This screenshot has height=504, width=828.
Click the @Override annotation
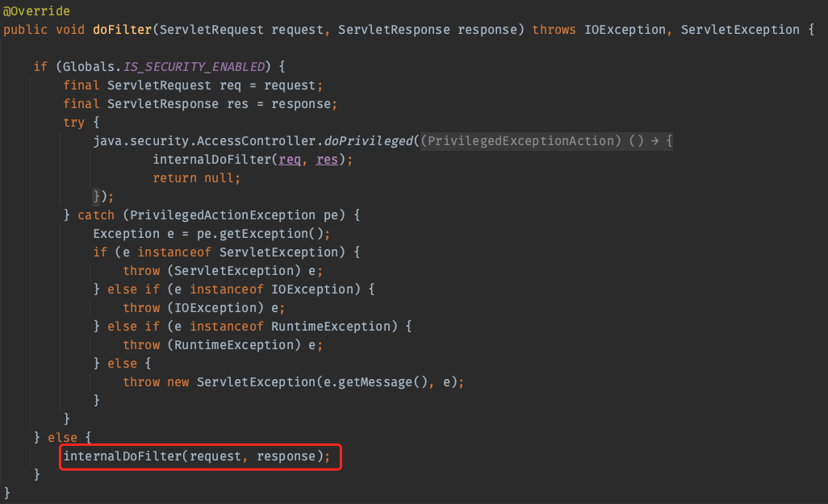[x=36, y=11]
